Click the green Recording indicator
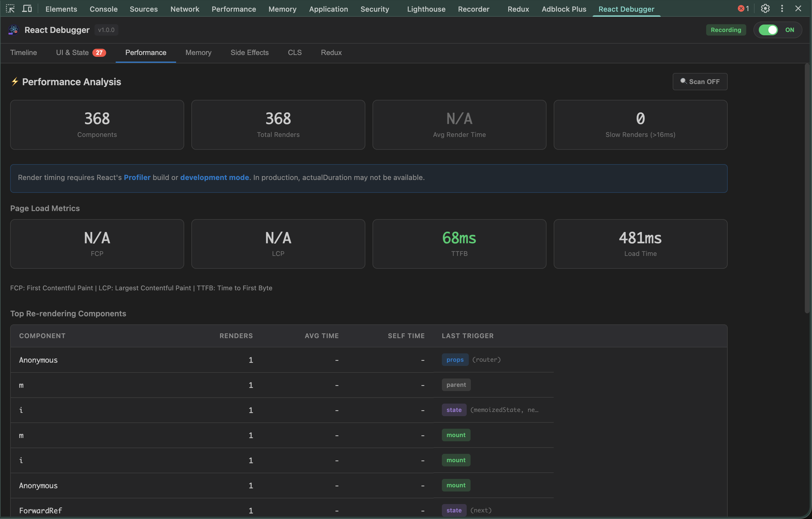Viewport: 812px width, 519px height. pyautogui.click(x=726, y=30)
